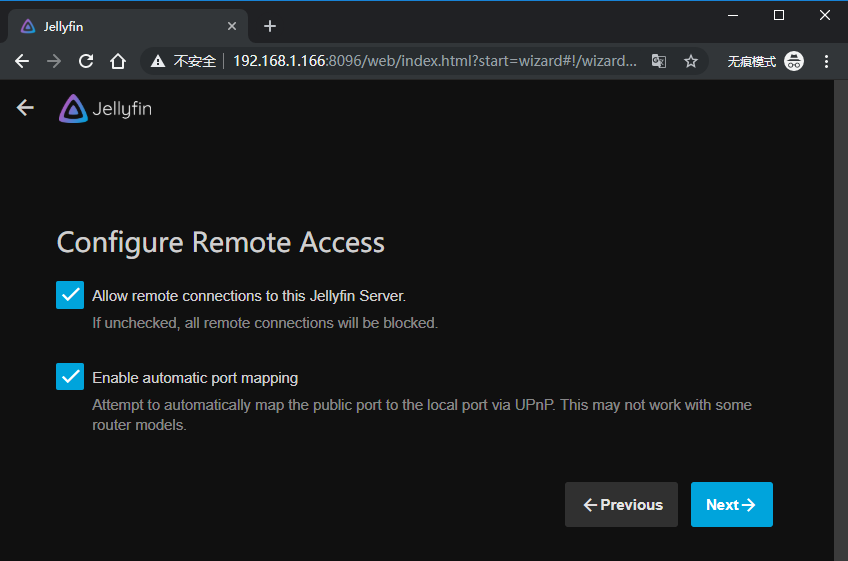Click the not-secure warning triangle icon
The height and width of the screenshot is (561, 848).
click(x=158, y=61)
